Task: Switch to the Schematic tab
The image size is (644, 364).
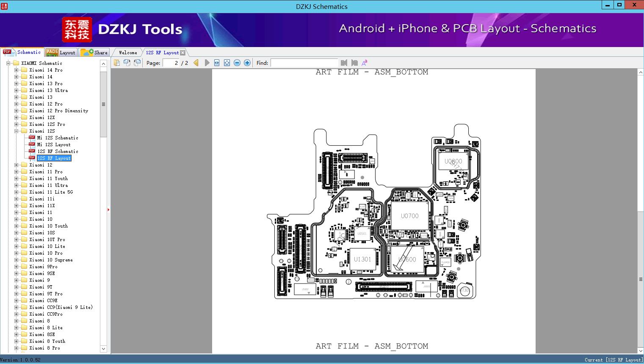Action: tap(22, 52)
